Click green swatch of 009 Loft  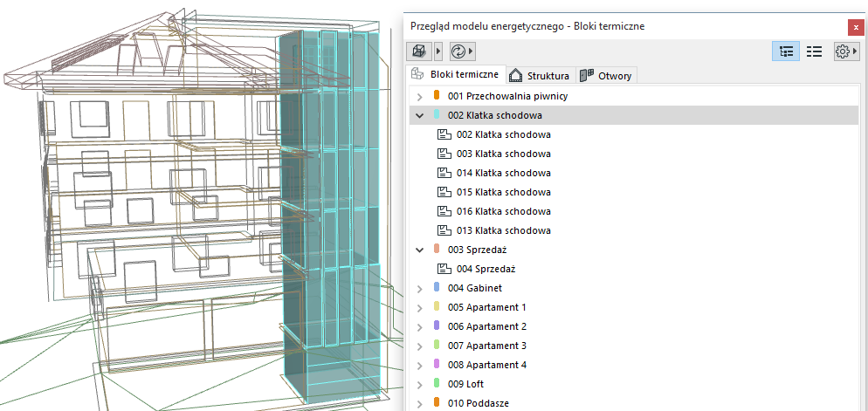pyautogui.click(x=437, y=383)
